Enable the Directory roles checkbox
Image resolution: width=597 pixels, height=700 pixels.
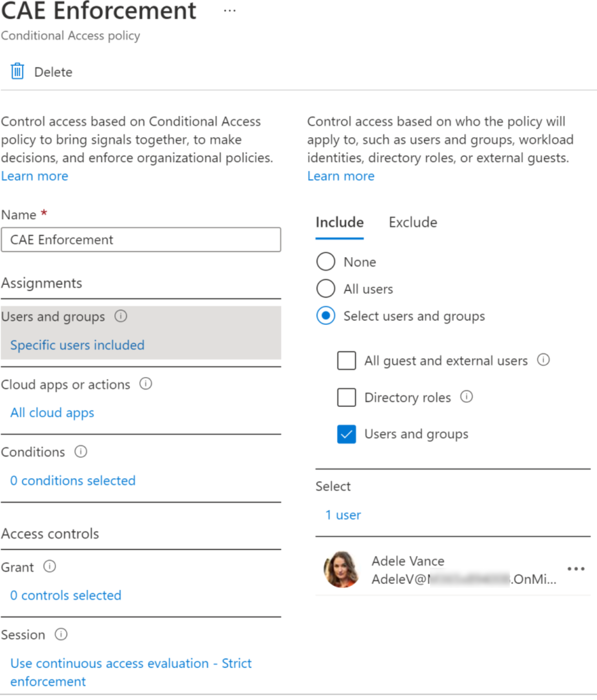346,397
